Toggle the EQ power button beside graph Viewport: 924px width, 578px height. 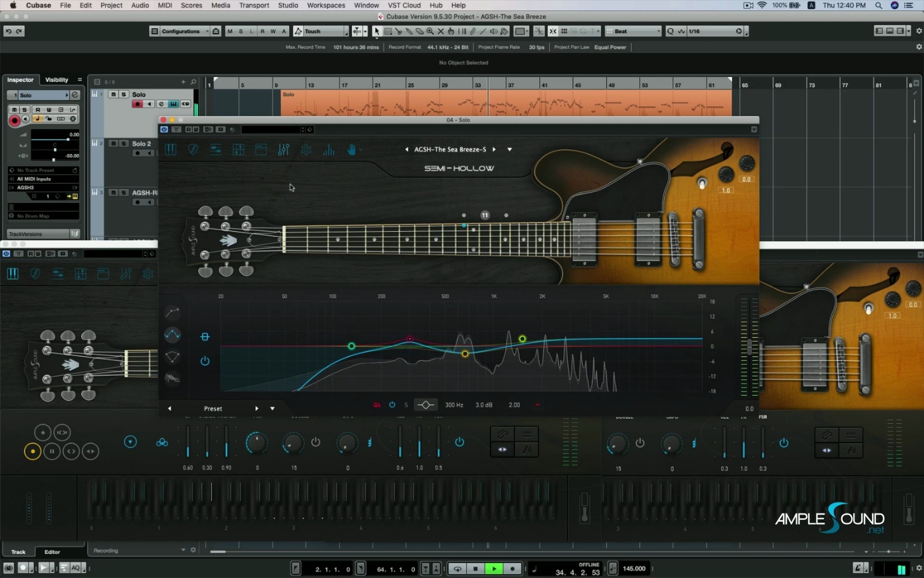(205, 361)
